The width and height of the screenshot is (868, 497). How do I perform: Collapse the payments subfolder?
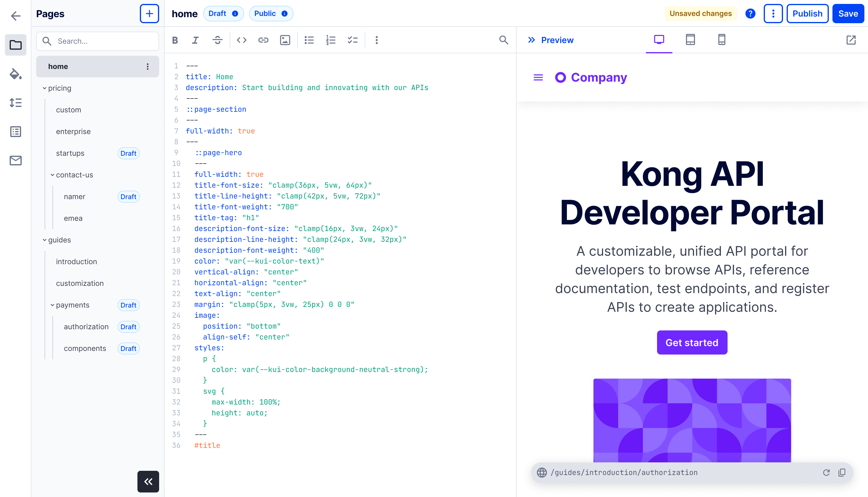tap(52, 305)
